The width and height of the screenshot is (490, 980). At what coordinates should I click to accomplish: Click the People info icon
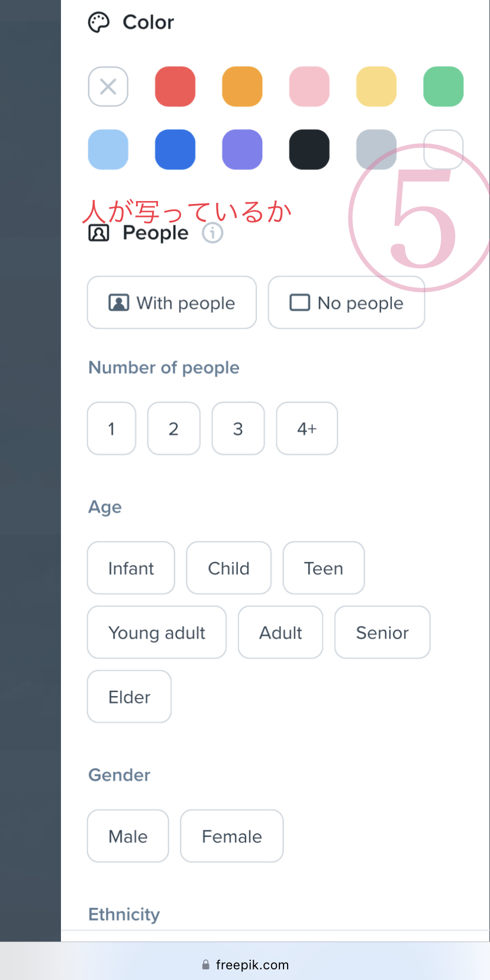pos(212,233)
